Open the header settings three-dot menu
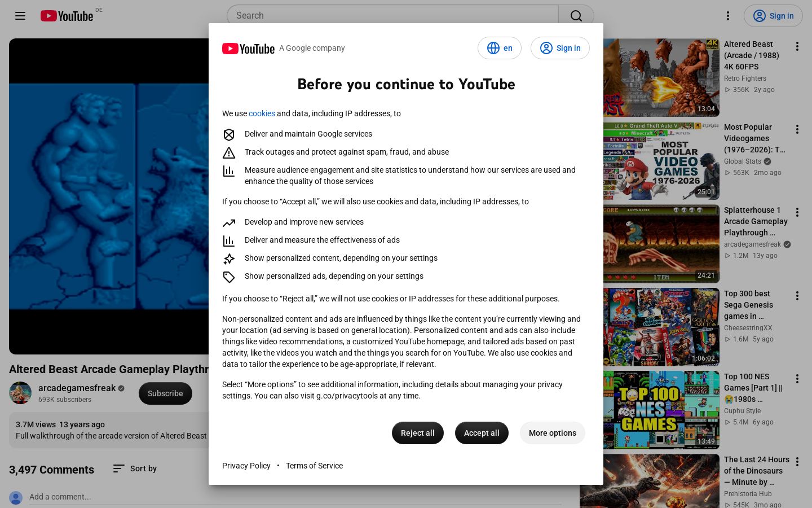The height and width of the screenshot is (508, 812). coord(728,16)
